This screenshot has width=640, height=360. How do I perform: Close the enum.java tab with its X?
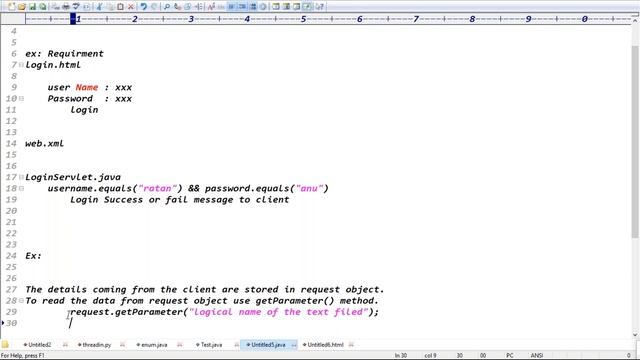click(180, 345)
